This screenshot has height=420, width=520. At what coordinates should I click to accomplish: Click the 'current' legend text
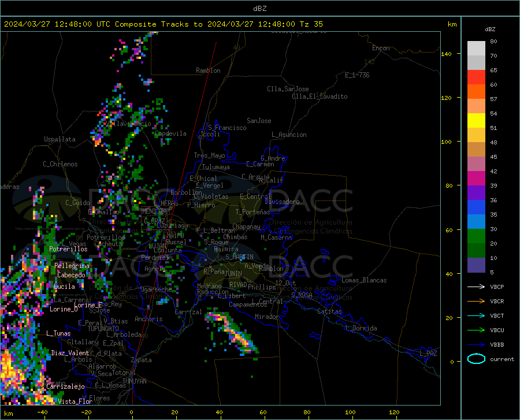click(502, 359)
